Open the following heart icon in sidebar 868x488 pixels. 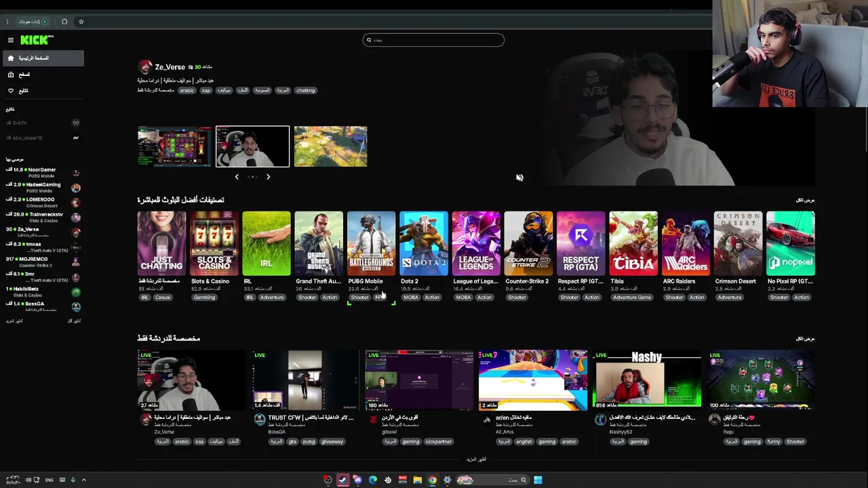point(10,91)
